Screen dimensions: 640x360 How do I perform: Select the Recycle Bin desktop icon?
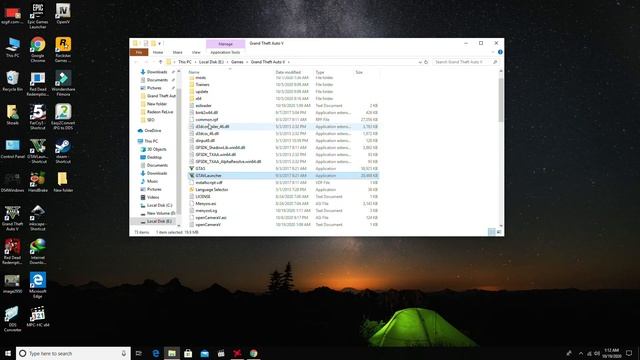[13, 81]
